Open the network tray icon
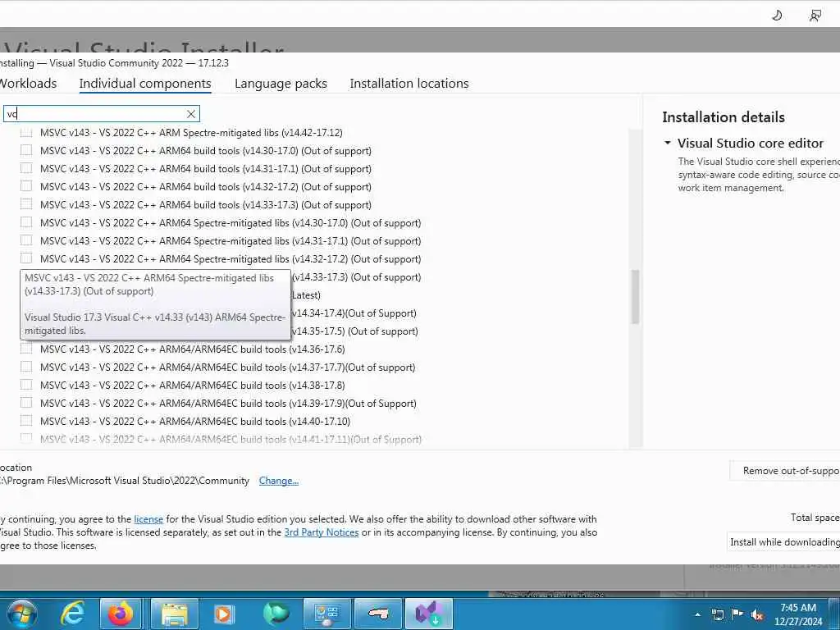Viewport: 840px width, 630px height. click(718, 614)
